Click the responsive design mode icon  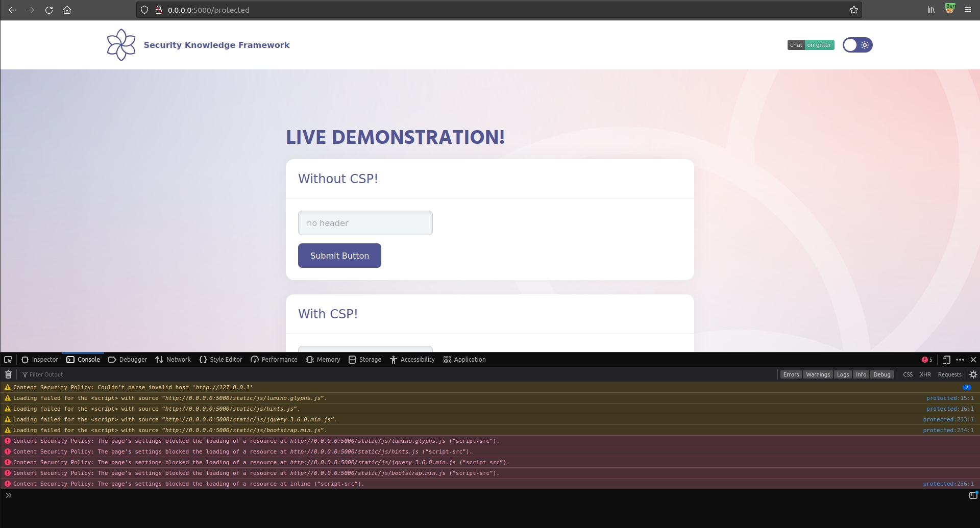coord(946,360)
